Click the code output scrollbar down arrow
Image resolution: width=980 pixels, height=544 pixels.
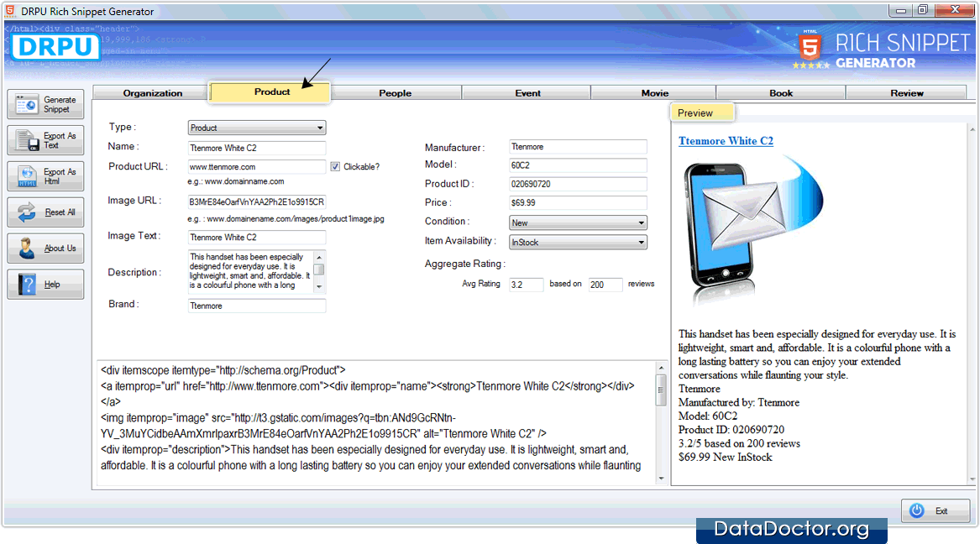661,479
